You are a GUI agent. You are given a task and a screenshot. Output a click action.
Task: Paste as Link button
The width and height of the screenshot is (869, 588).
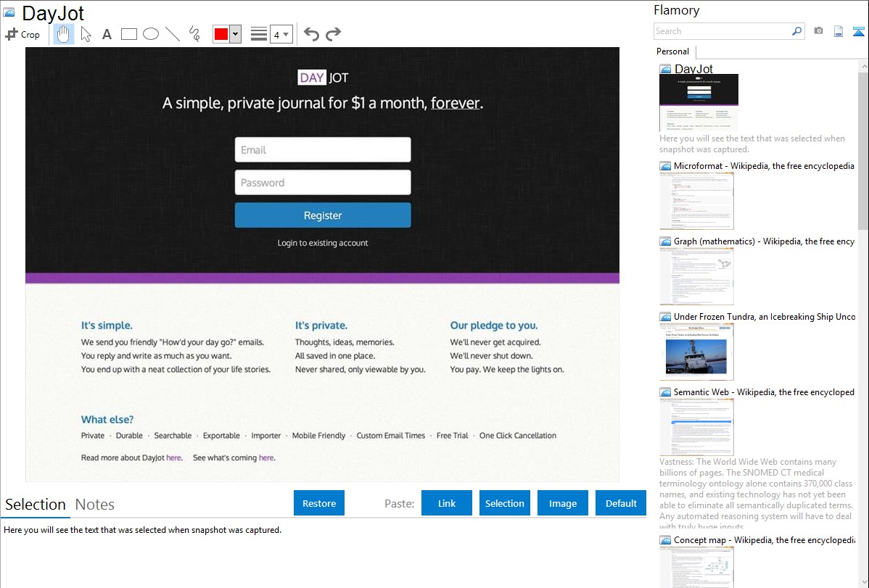447,503
